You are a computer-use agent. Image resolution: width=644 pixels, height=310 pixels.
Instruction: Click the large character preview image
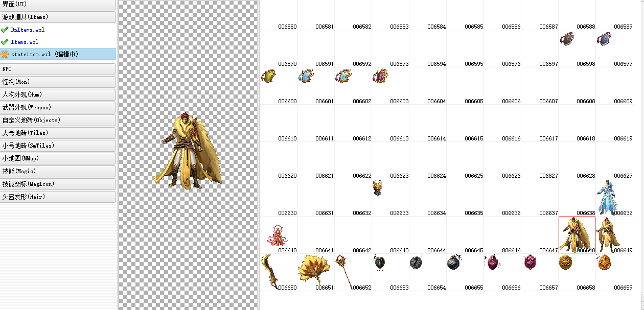[x=188, y=152]
